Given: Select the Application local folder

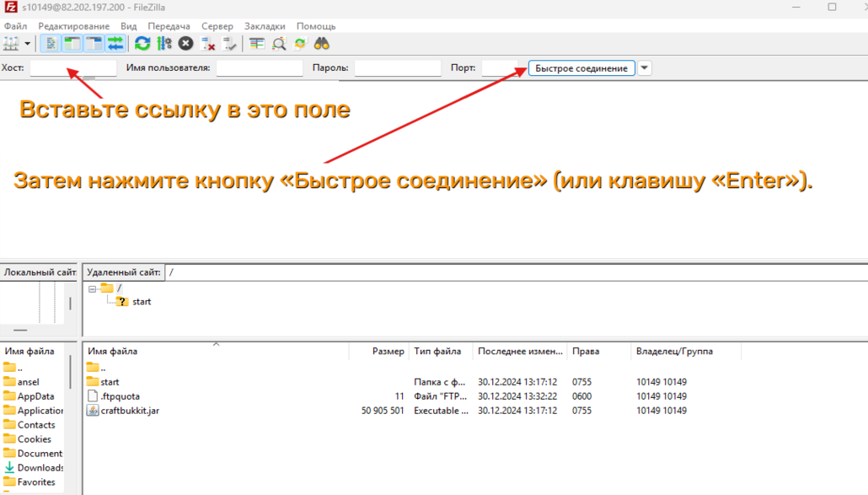Looking at the screenshot, I should (33, 411).
